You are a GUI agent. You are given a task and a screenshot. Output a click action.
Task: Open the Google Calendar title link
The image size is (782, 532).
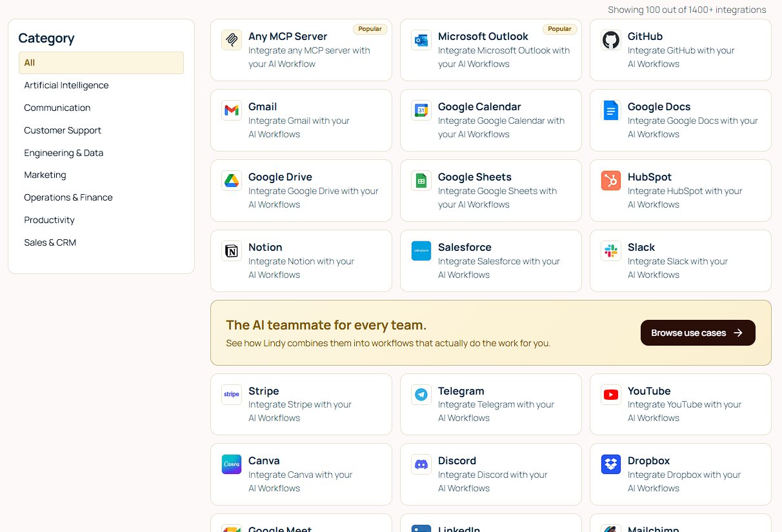pyautogui.click(x=479, y=106)
